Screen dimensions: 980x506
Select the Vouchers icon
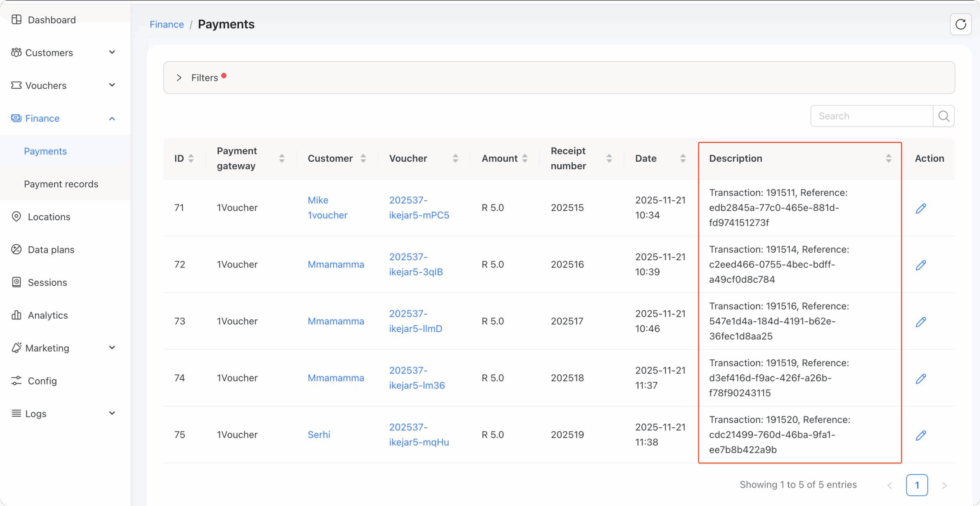point(16,85)
